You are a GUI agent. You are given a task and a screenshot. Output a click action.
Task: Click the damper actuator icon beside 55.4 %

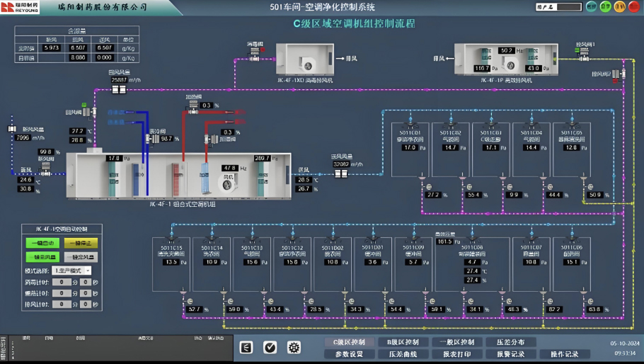[468, 187]
